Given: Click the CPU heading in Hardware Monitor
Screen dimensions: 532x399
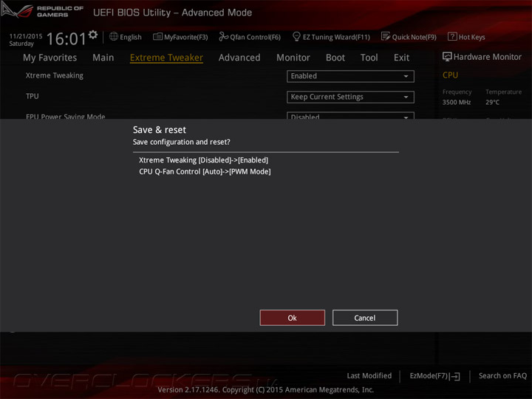Looking at the screenshot, I should (450, 75).
